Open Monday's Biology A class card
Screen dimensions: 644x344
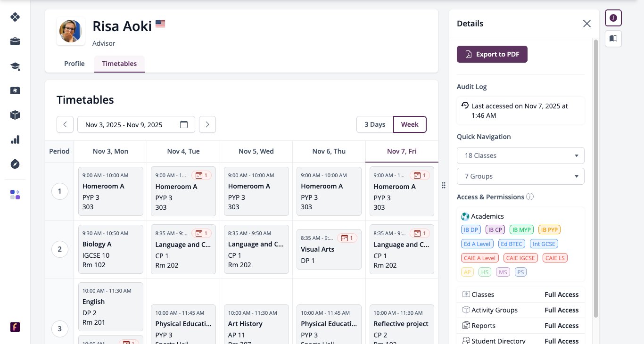click(x=111, y=249)
